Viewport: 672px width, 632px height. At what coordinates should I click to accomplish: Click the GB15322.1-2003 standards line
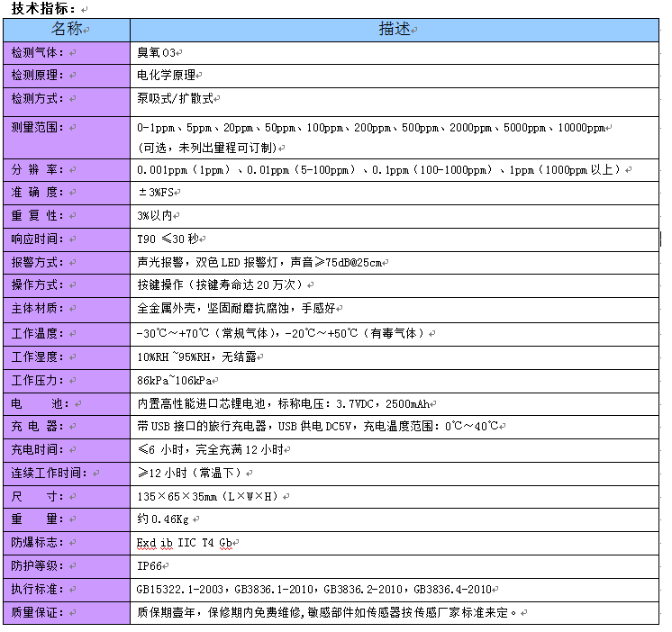[314, 590]
